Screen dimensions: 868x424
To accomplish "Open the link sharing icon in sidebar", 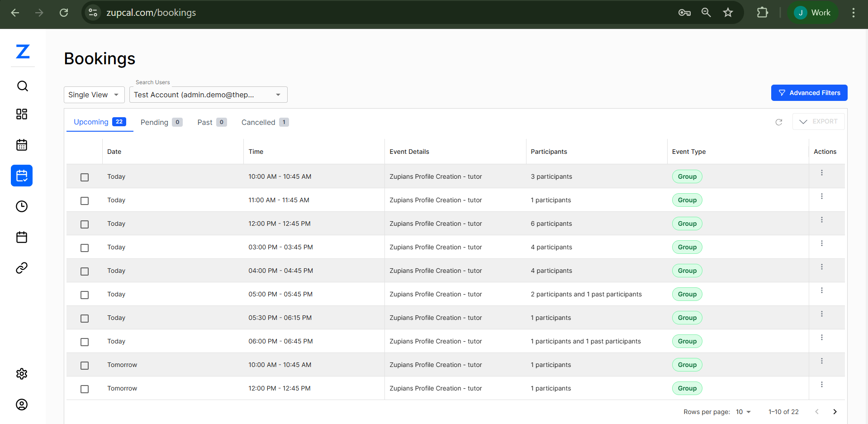I will [x=22, y=267].
